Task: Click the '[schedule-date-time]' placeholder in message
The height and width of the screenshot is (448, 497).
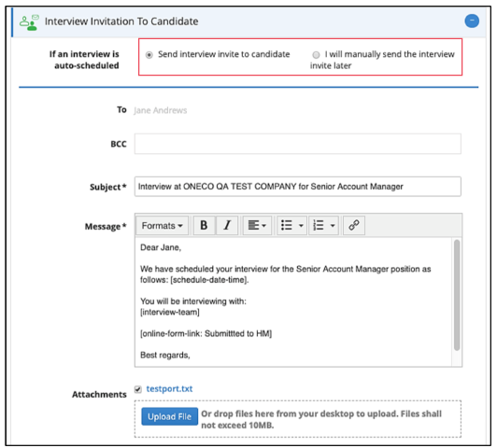Action: tap(209, 280)
